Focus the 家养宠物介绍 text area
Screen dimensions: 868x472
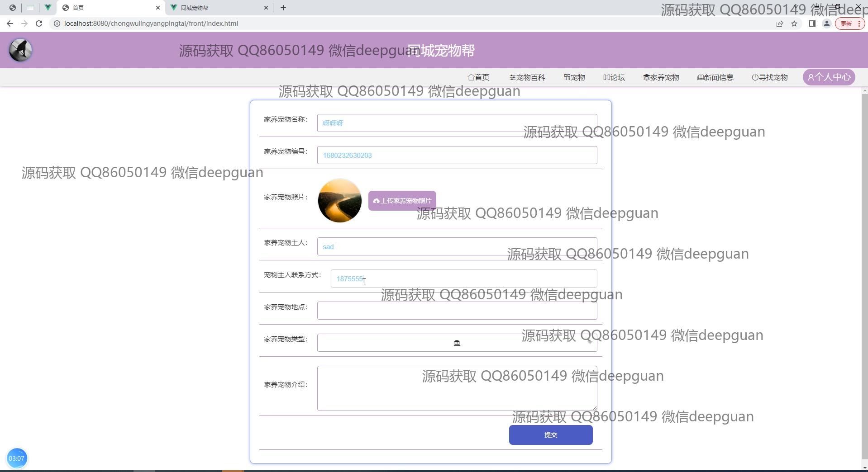coord(457,388)
